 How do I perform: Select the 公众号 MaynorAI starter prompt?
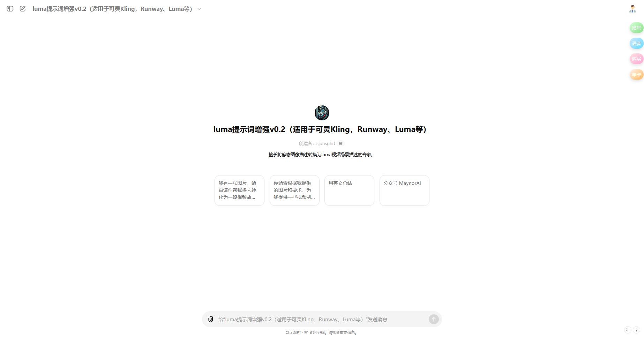click(x=404, y=190)
